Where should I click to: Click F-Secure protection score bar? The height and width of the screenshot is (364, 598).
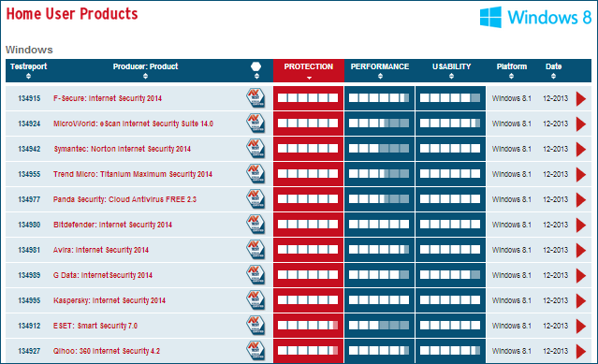click(x=308, y=98)
